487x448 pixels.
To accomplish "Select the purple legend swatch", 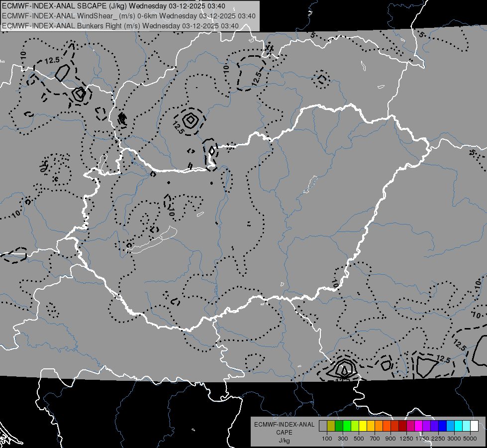I will tap(426, 426).
